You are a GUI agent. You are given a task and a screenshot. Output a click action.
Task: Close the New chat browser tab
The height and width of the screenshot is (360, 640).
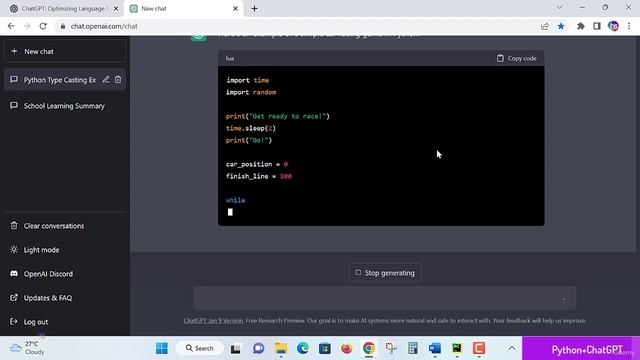(235, 9)
